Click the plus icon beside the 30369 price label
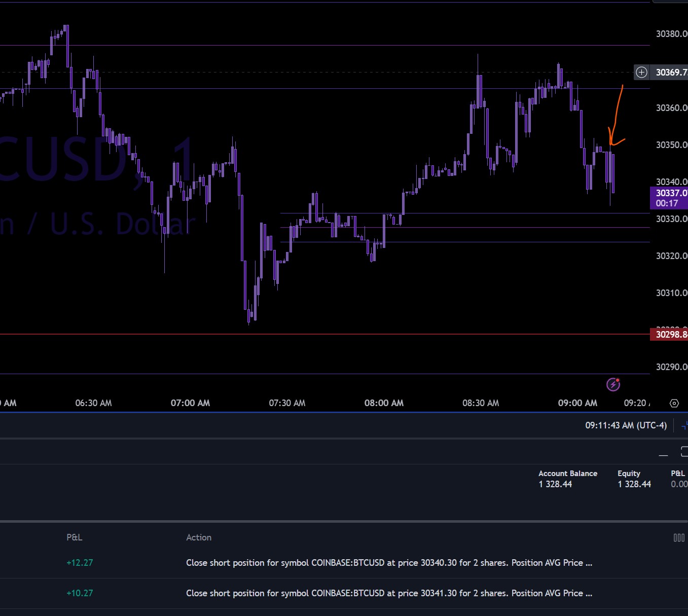The width and height of the screenshot is (688, 616). pos(641,73)
